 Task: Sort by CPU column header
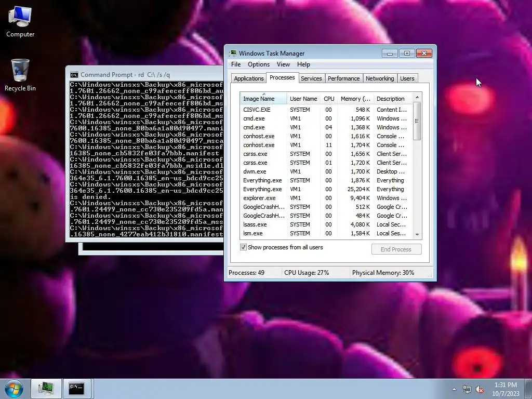329,98
